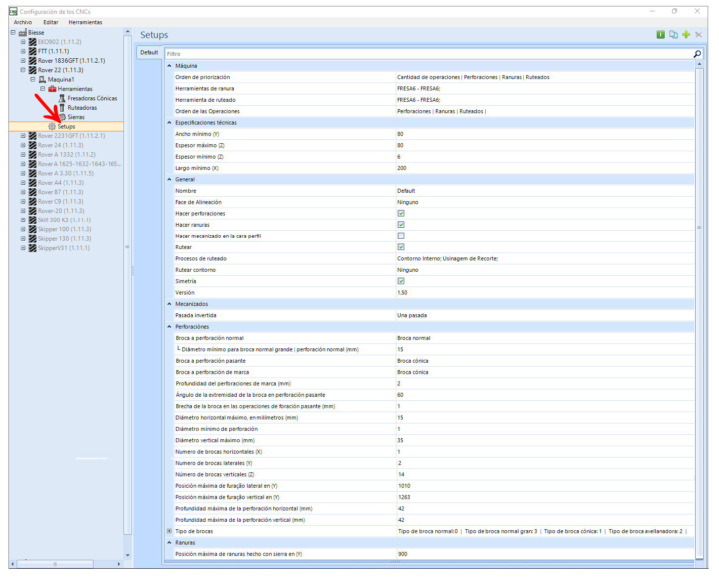Image resolution: width=719 pixels, height=588 pixels.
Task: Expand the Rover 1836GFT tree node
Action: (x=23, y=61)
